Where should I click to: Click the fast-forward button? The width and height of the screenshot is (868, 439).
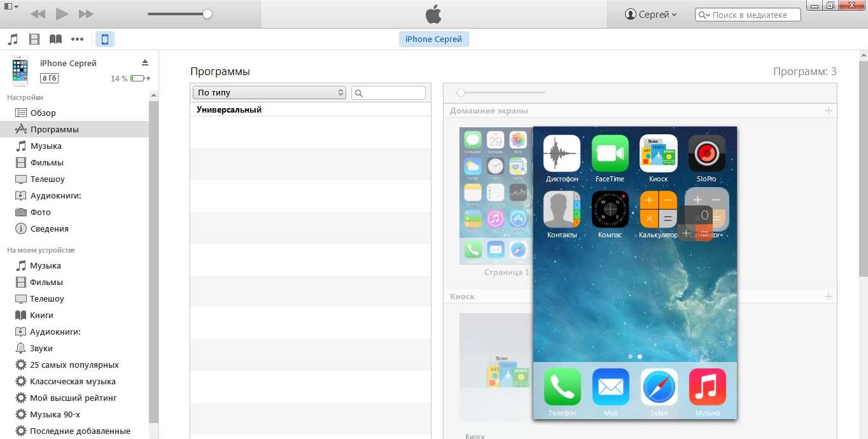[86, 14]
